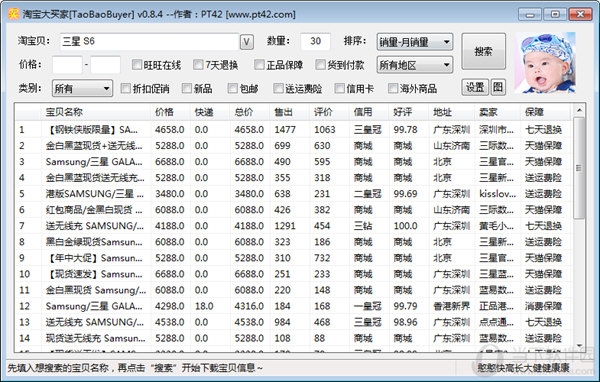Select row 5 港版SAMSUNG/三星
Viewport: 600px width, 382px height.
click(x=294, y=194)
